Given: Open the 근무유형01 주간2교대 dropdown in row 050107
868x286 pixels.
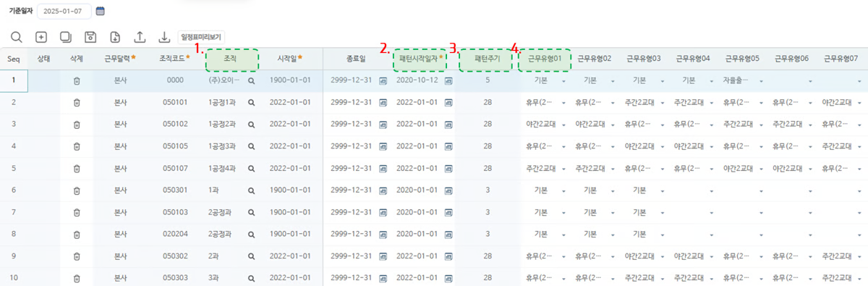Looking at the screenshot, I should point(563,168).
